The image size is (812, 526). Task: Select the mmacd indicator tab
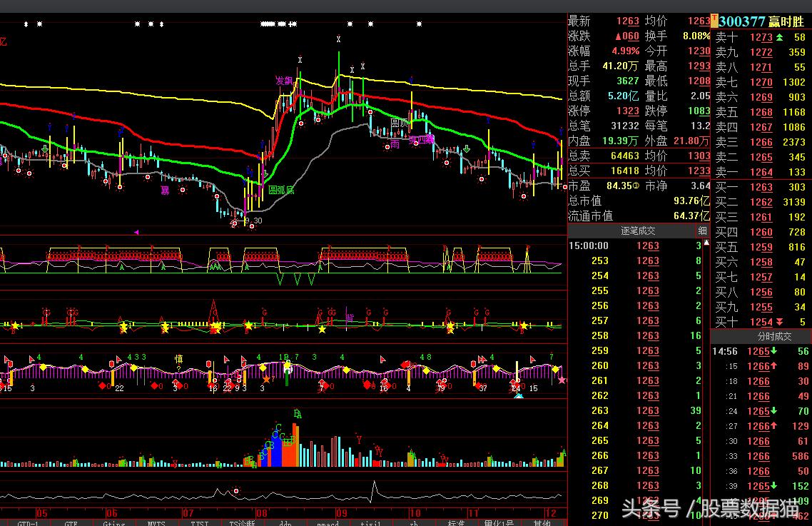pyautogui.click(x=328, y=522)
